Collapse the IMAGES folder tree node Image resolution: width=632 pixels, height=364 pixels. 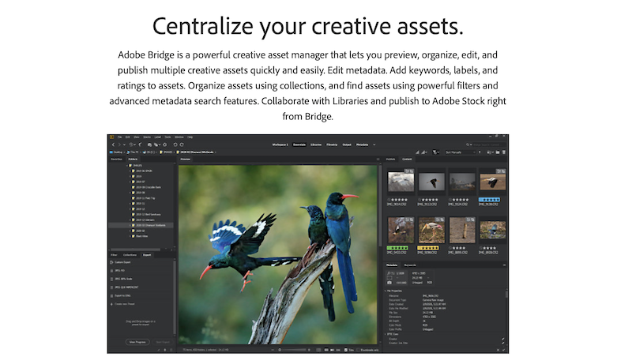coord(127,166)
